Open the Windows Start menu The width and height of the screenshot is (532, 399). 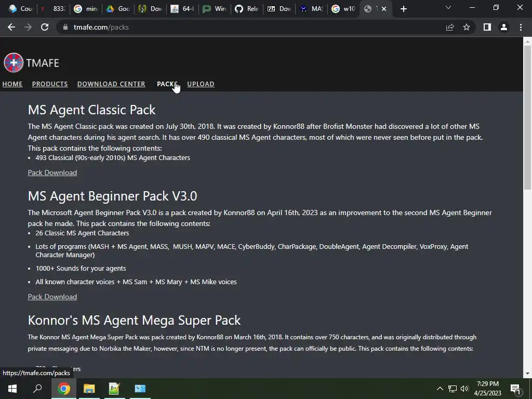(12, 389)
